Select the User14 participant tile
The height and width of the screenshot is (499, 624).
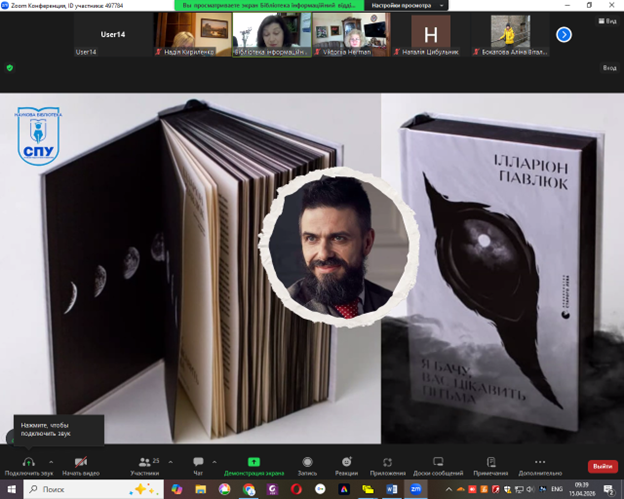point(113,34)
